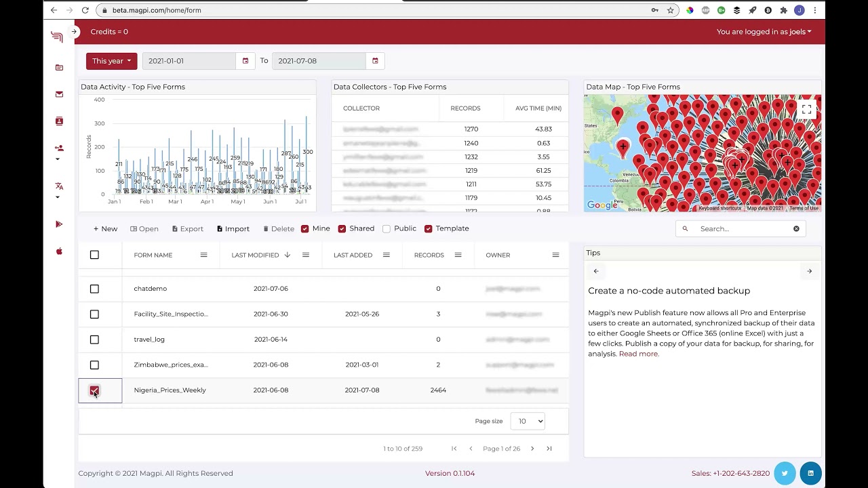Open the Form Name column menu
The image size is (868, 488).
(x=203, y=255)
